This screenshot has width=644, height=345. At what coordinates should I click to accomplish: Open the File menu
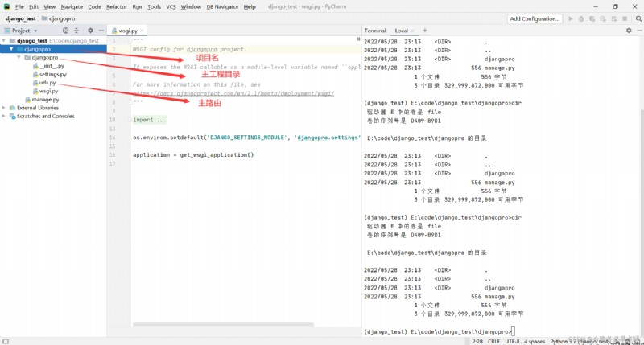click(19, 6)
